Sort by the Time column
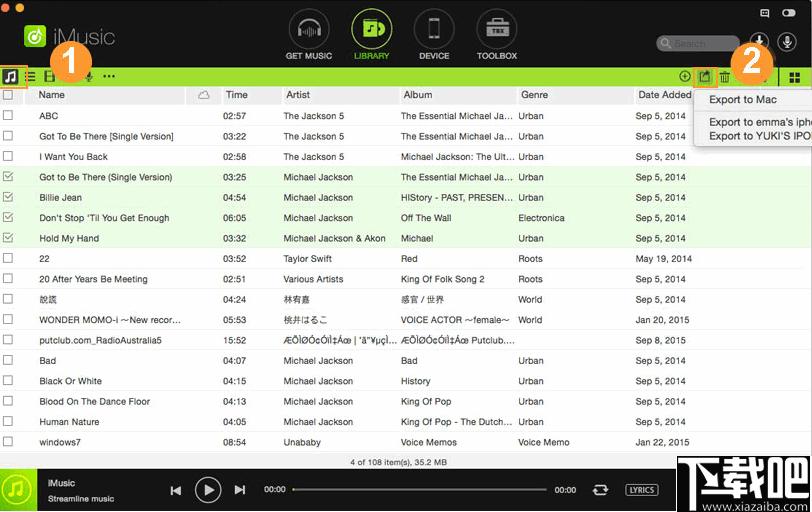The height and width of the screenshot is (512, 812). pyautogui.click(x=237, y=95)
